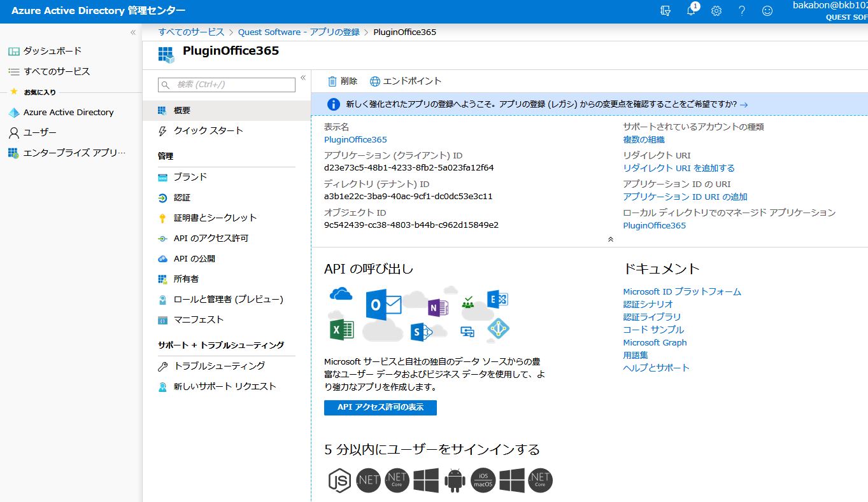Open the 表示名 PluginOffice365 link
This screenshot has width=868, height=502.
pos(355,139)
